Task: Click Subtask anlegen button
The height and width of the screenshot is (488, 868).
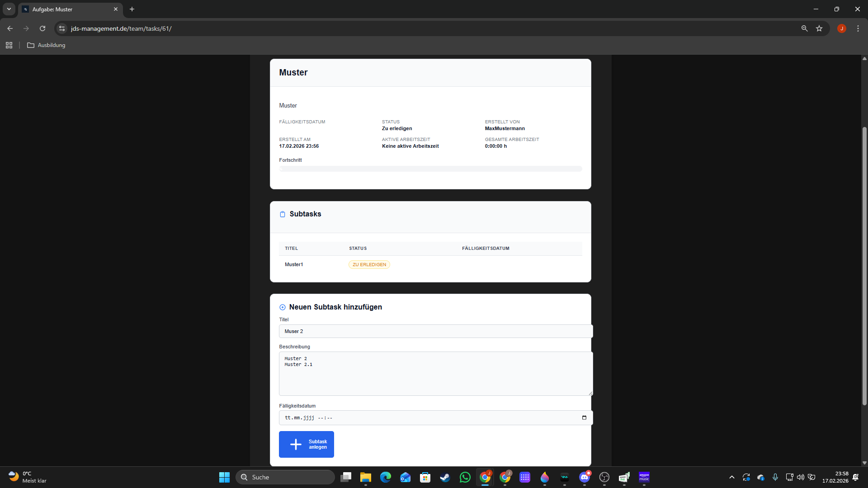Action: coord(307,444)
